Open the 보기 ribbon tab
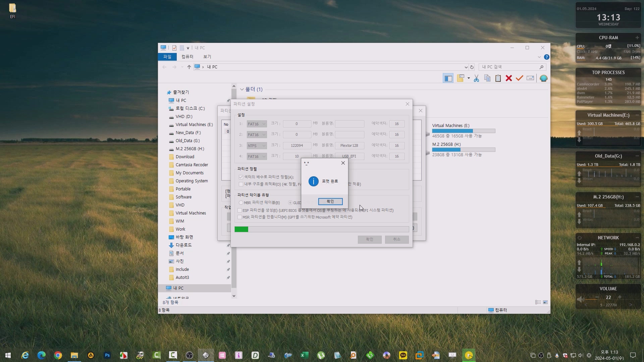The height and width of the screenshot is (362, 644). click(207, 57)
